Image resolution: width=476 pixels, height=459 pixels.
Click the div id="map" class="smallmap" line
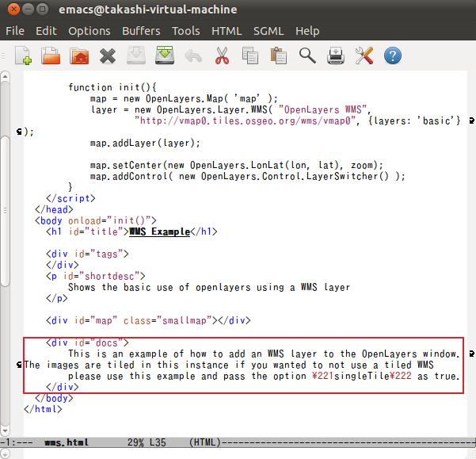tap(148, 320)
